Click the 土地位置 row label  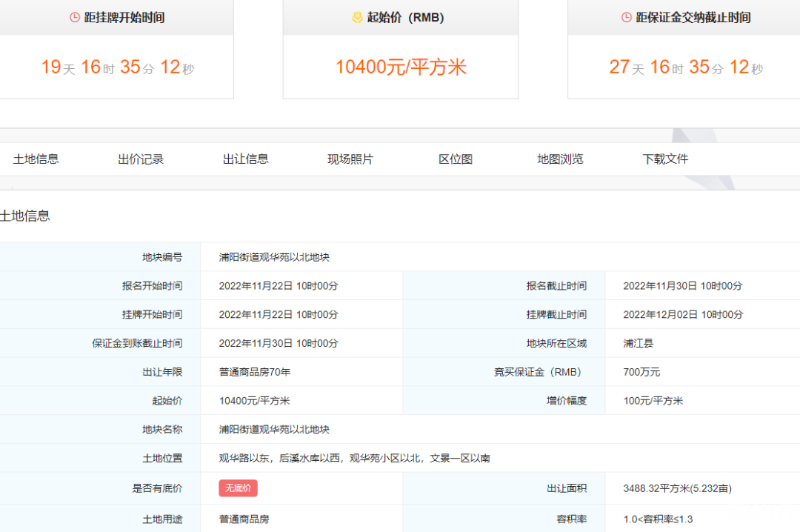[162, 458]
